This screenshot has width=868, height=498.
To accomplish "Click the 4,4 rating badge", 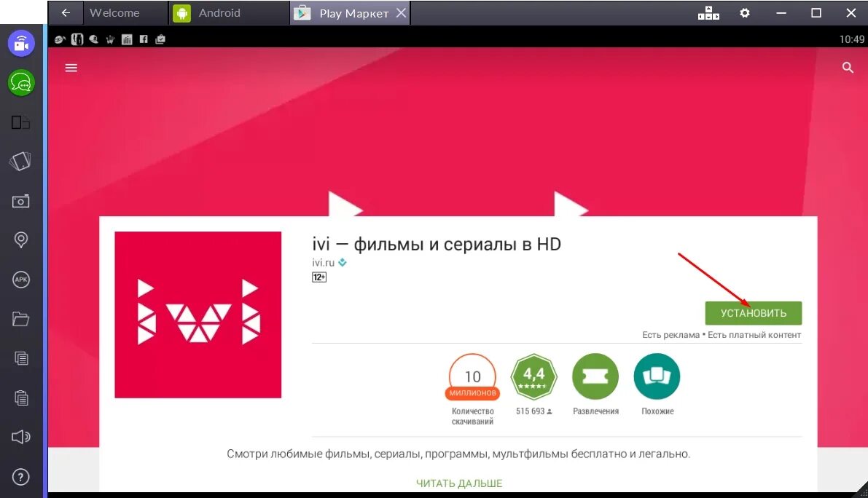I will (533, 376).
